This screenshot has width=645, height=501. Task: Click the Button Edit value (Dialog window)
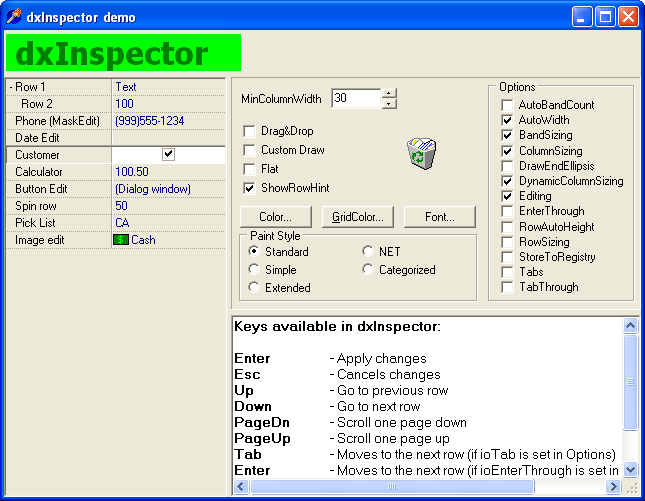(x=153, y=189)
